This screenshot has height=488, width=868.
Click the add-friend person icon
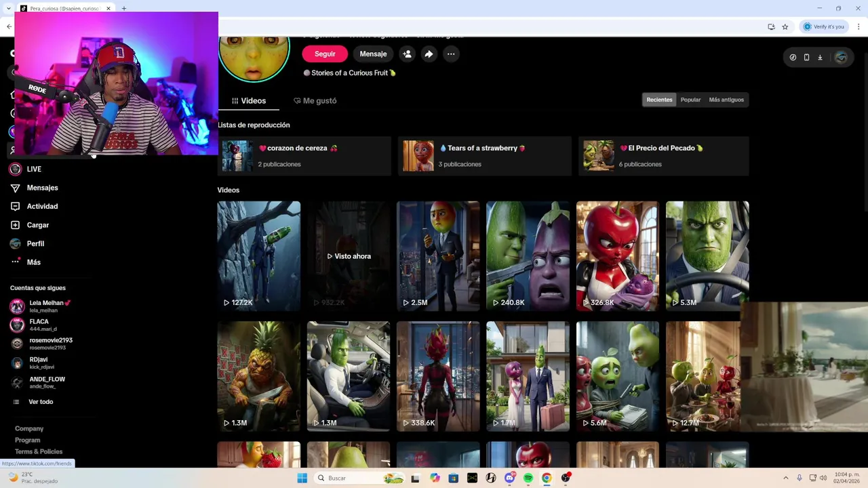coord(407,54)
